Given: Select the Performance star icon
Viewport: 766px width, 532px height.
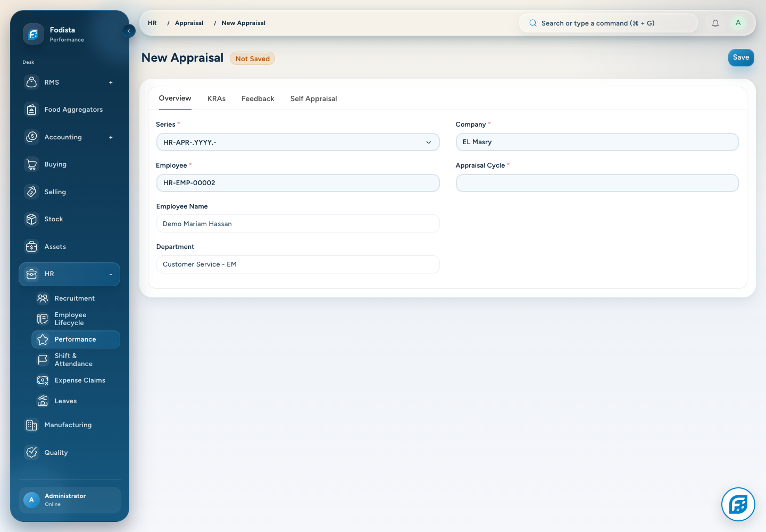Looking at the screenshot, I should 43,339.
